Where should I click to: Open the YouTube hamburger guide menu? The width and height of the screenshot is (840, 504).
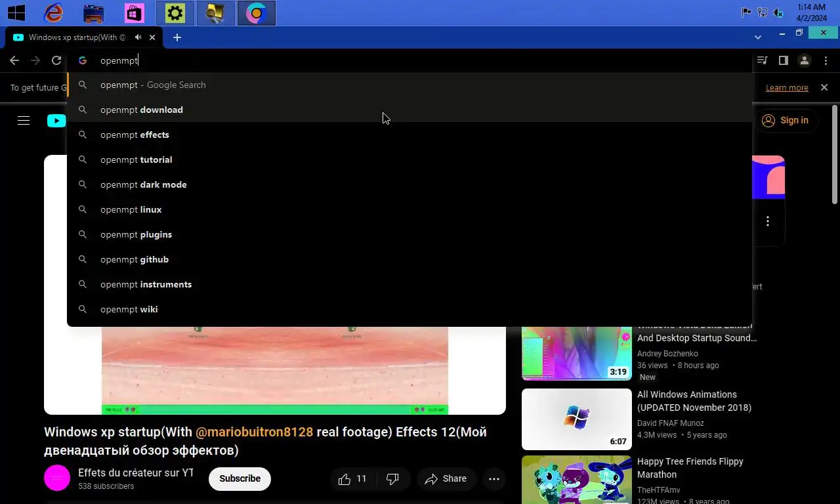pos(24,120)
